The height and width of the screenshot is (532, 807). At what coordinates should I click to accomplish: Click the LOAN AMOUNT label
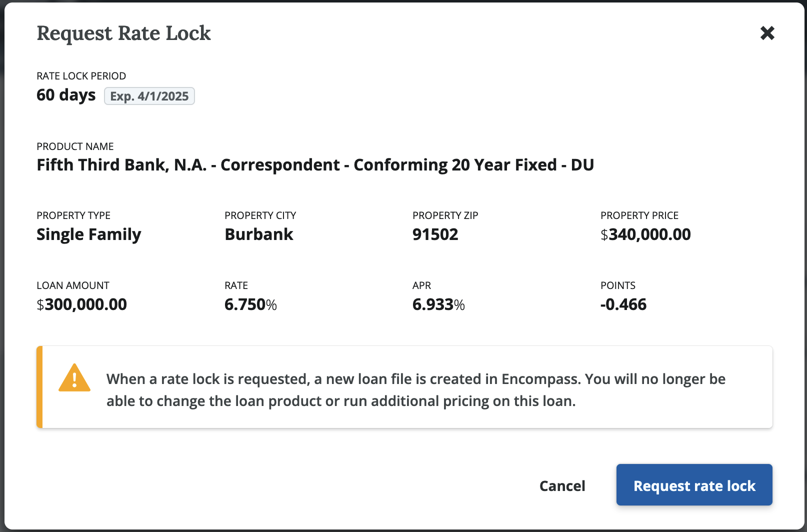pos(73,285)
